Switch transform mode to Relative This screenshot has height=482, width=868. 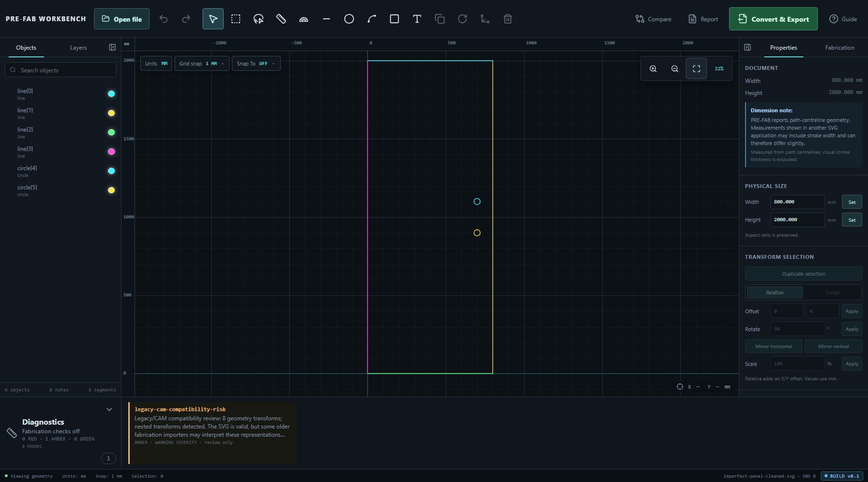[x=775, y=293]
